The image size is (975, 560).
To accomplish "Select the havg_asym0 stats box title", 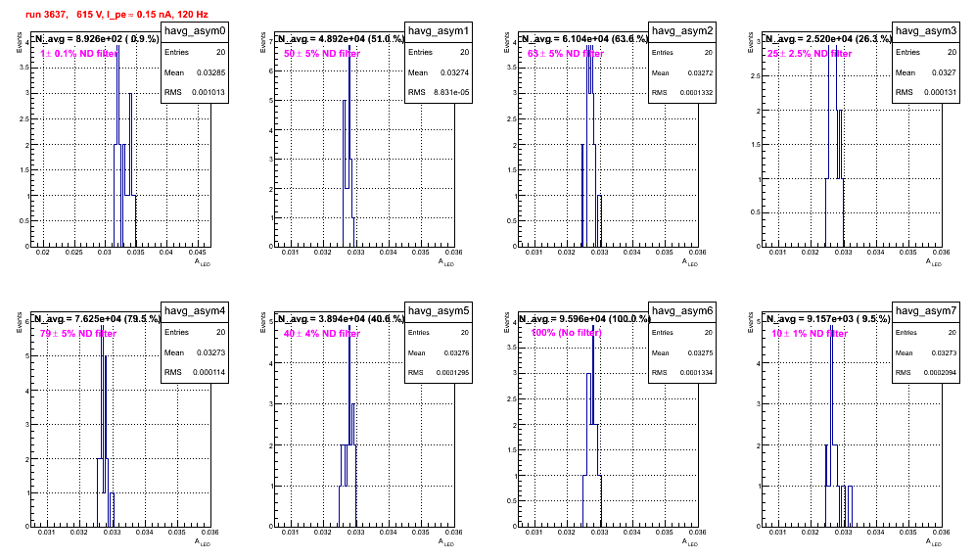I will point(195,30).
